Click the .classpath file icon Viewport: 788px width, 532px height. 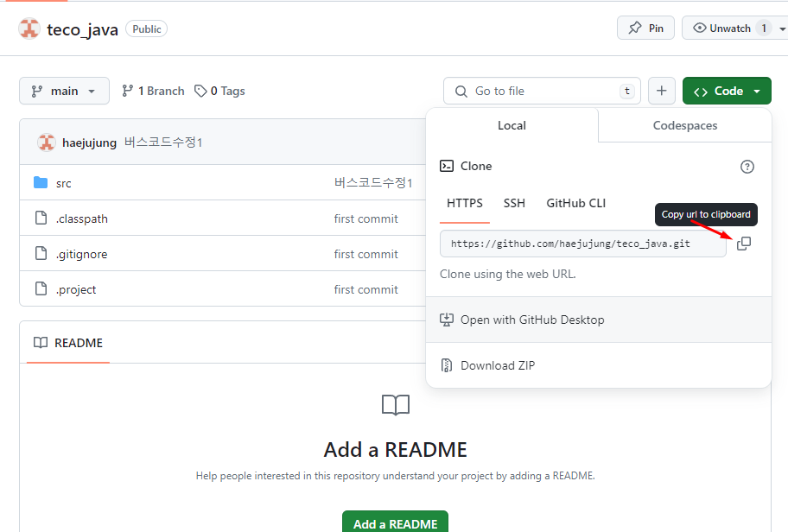pos(41,218)
